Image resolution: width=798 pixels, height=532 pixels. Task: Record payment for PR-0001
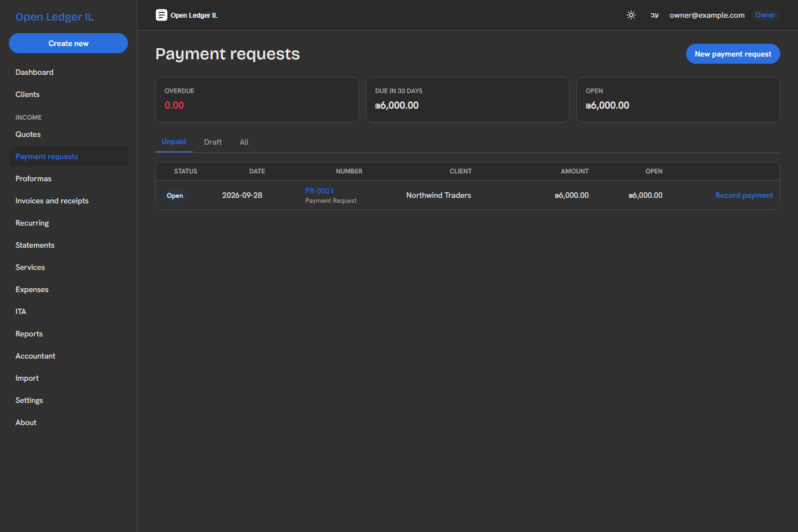coord(744,195)
